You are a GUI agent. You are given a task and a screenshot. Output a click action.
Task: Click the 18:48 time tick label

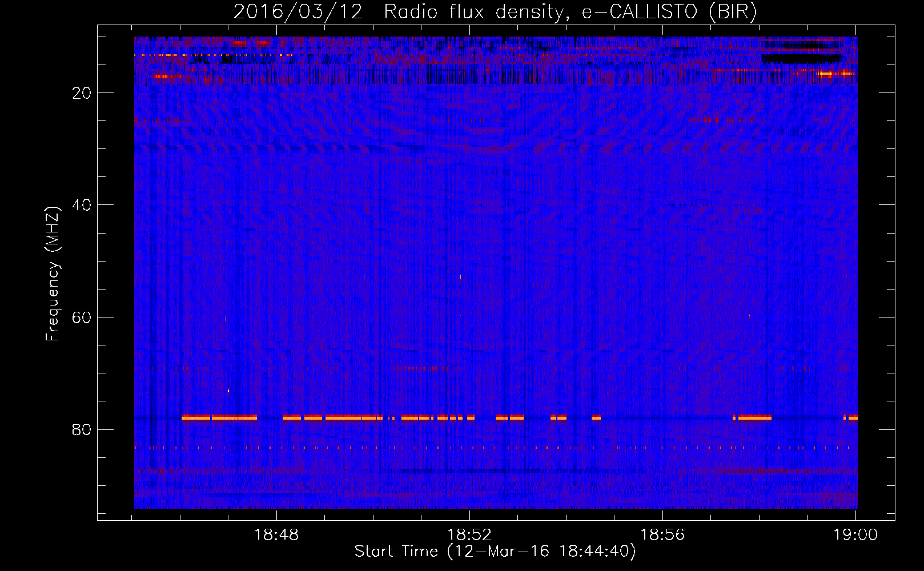276,535
